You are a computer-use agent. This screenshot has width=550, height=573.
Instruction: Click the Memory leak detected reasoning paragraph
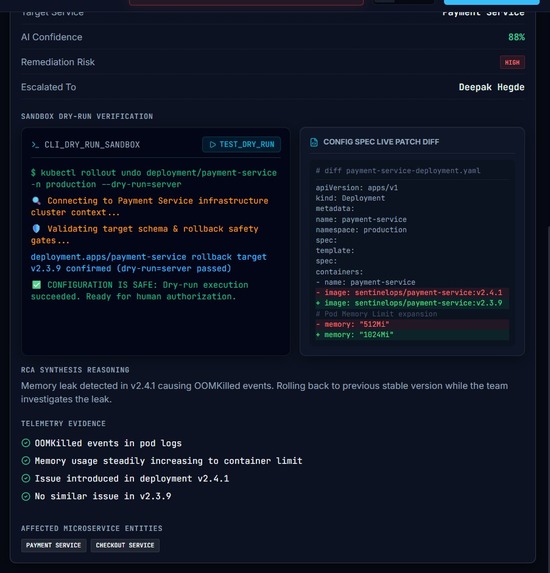(x=264, y=392)
